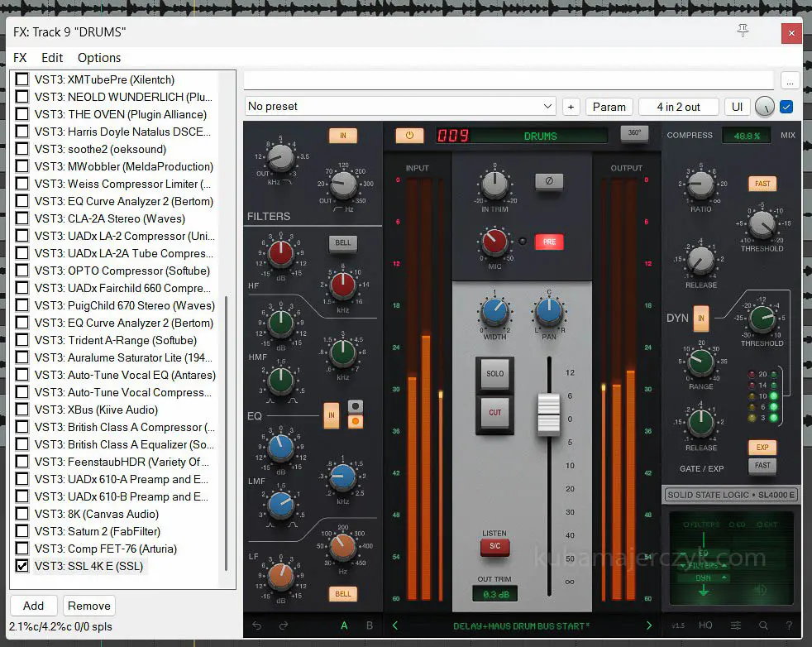Go to next preset with right arrow
The height and width of the screenshot is (647, 812).
[648, 626]
